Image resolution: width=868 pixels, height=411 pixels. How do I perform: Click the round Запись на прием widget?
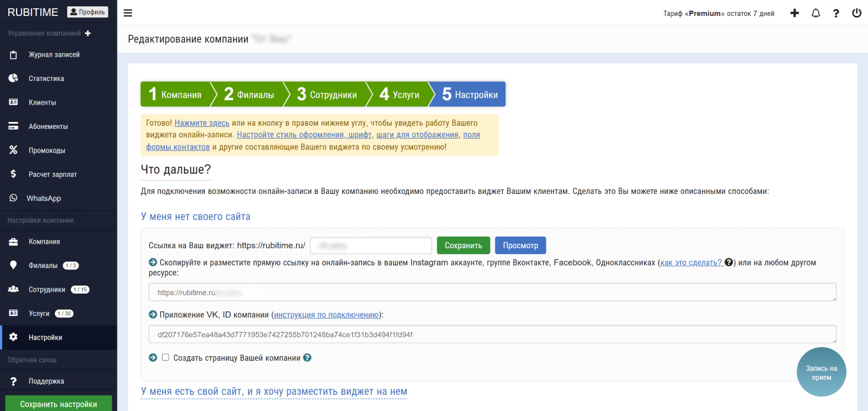821,373
